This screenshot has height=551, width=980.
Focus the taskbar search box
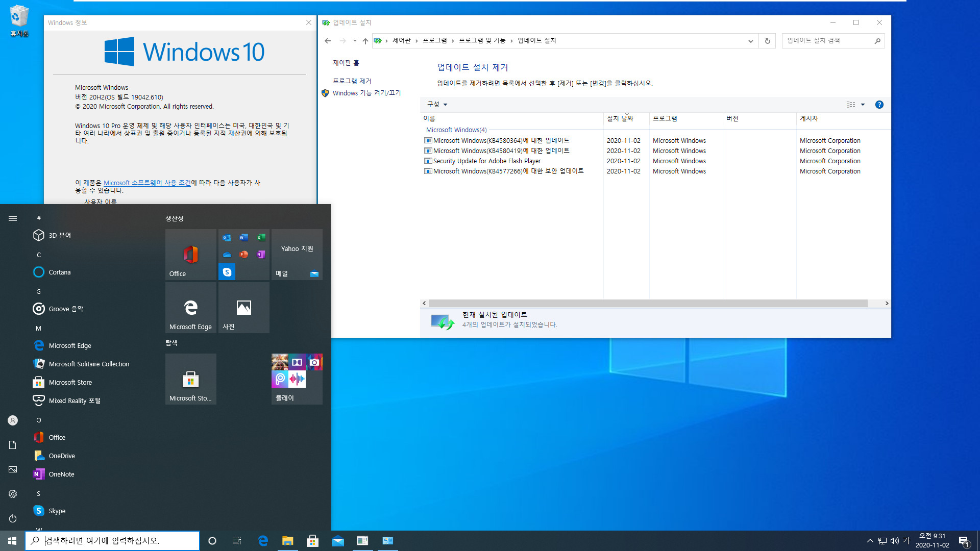(x=112, y=541)
